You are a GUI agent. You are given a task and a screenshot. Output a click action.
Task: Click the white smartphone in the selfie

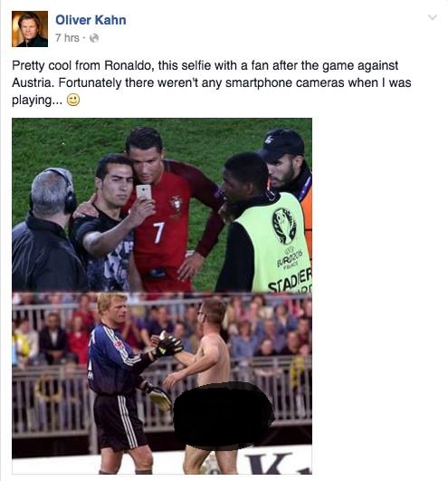tap(144, 192)
